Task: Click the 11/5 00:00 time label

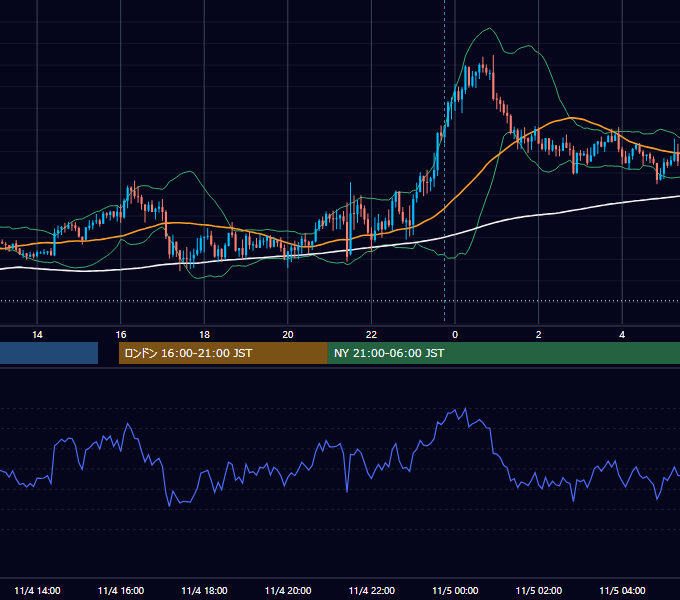Action: point(455,590)
